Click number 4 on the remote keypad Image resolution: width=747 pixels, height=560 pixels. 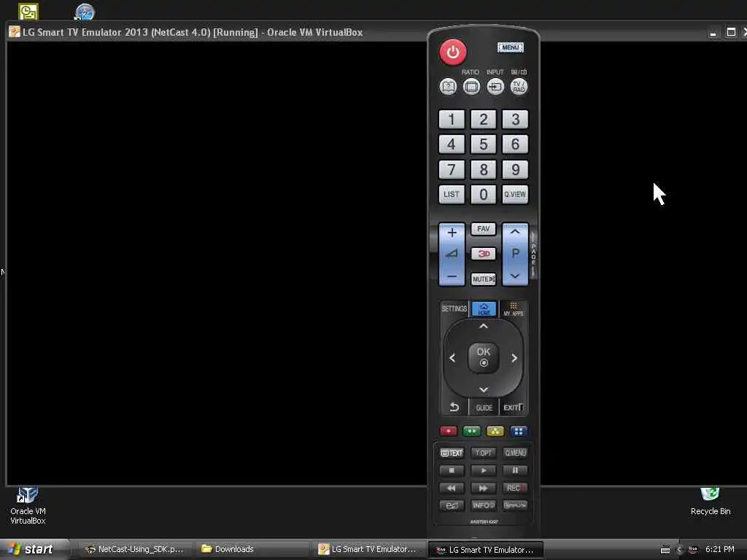(452, 144)
